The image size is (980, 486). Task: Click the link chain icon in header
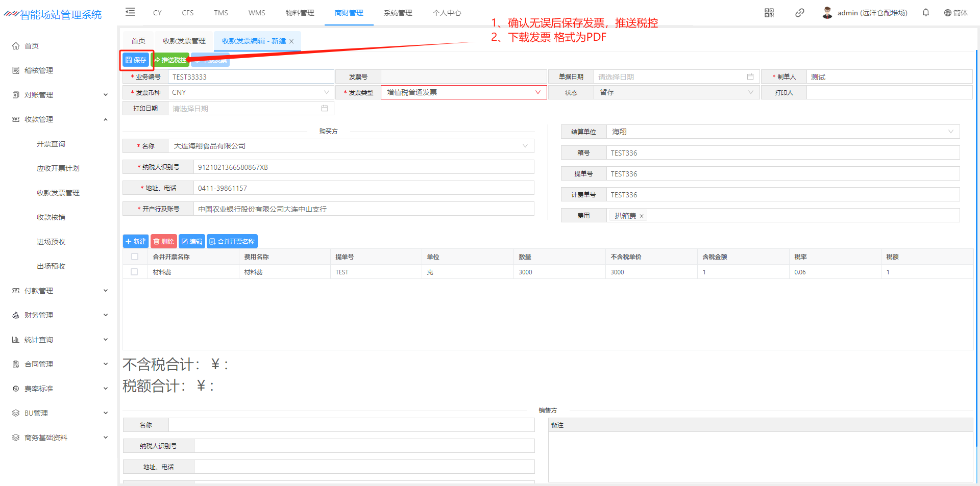(799, 13)
